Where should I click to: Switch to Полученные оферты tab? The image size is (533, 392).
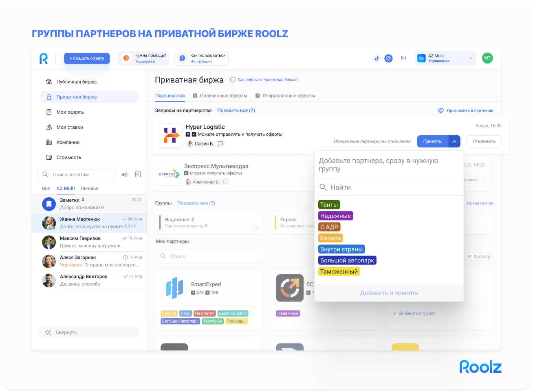coord(223,96)
